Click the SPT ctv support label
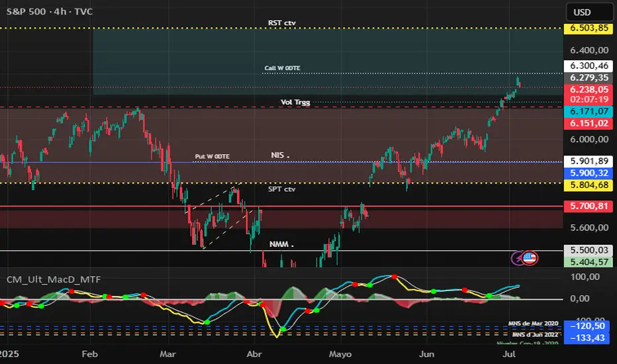This screenshot has height=364, width=617. coord(282,189)
